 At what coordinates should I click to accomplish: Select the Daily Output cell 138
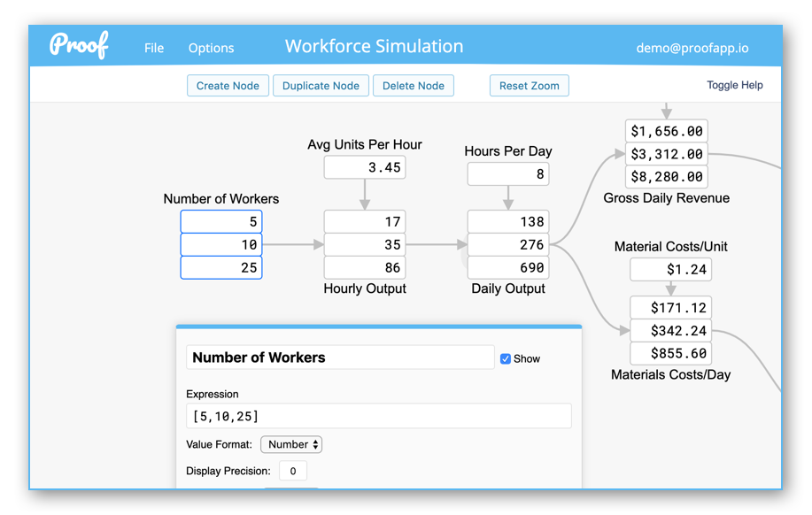point(508,221)
